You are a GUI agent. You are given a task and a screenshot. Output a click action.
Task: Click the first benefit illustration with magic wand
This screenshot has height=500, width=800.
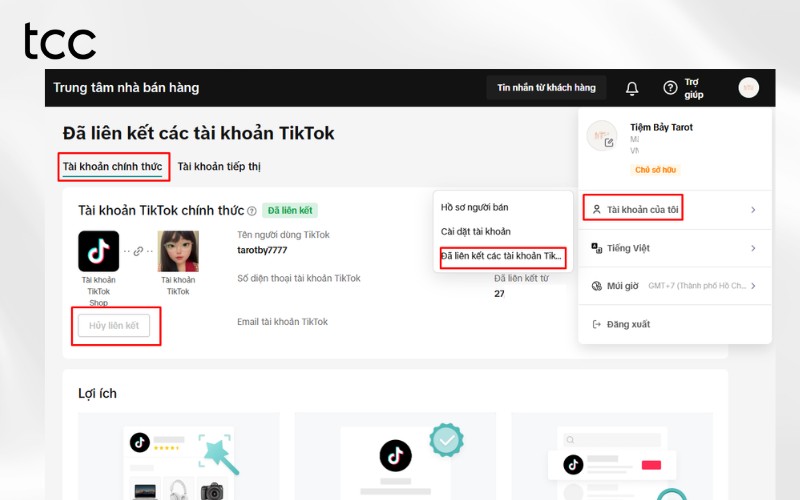[x=179, y=456]
